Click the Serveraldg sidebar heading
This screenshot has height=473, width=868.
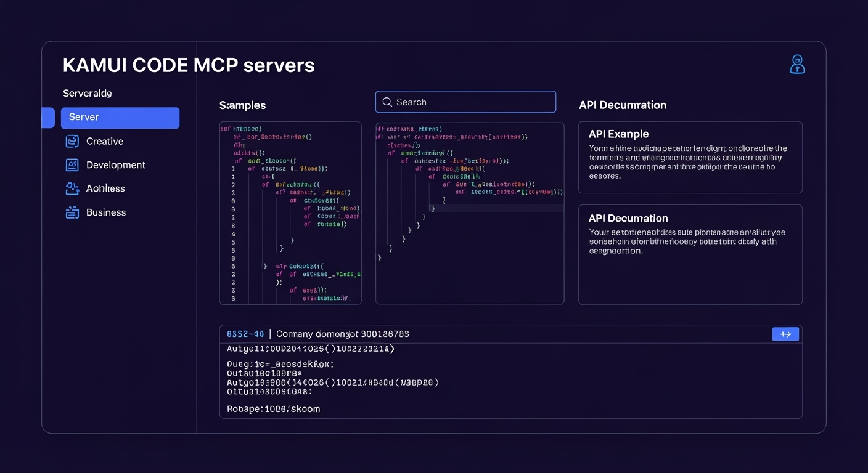pyautogui.click(x=87, y=94)
